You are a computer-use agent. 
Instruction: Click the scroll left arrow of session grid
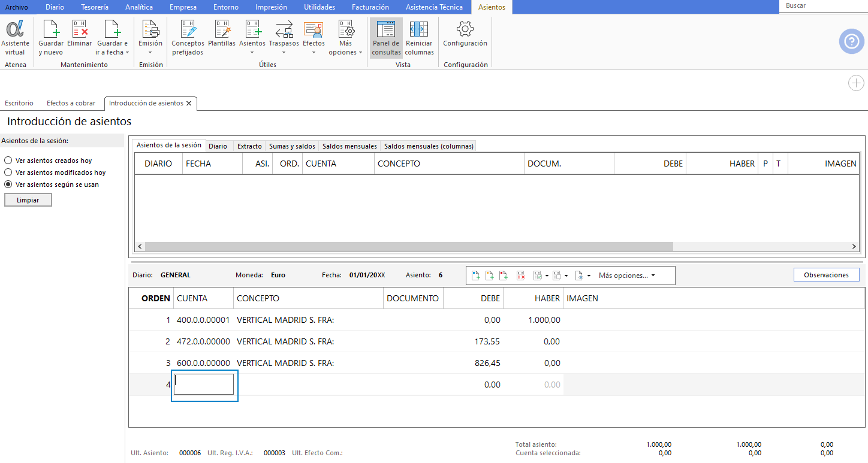(x=140, y=247)
